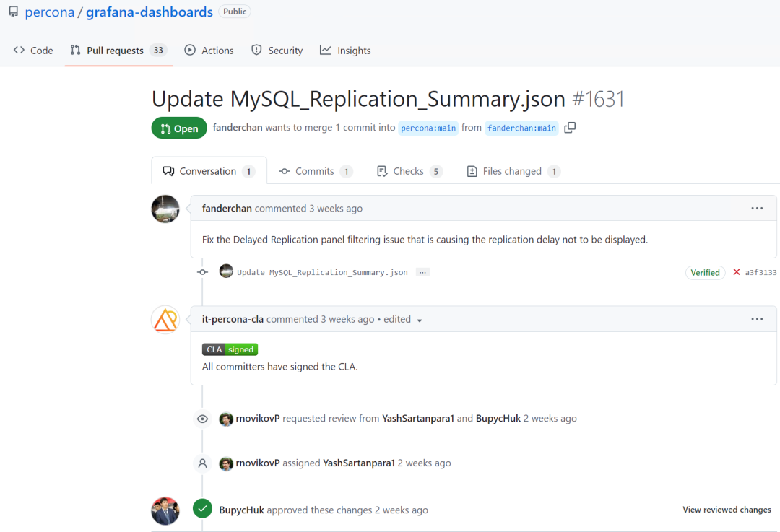
Task: Select the Conversation tab
Action: click(209, 171)
